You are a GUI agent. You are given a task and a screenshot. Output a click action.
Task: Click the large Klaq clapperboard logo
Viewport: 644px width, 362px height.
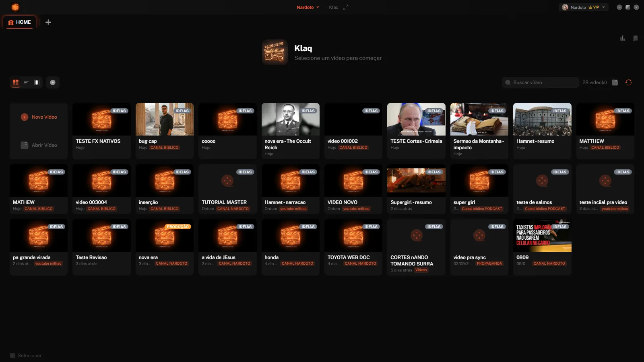click(275, 52)
